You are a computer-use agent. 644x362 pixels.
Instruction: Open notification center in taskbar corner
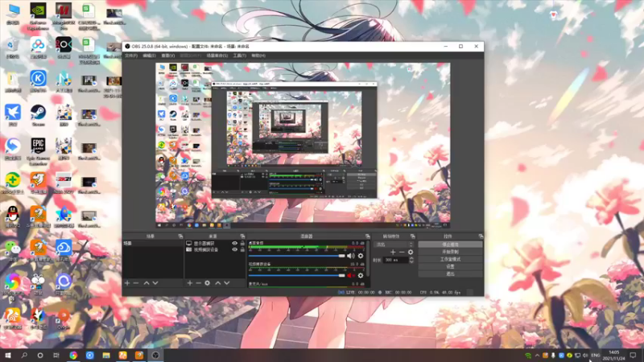tap(633, 356)
